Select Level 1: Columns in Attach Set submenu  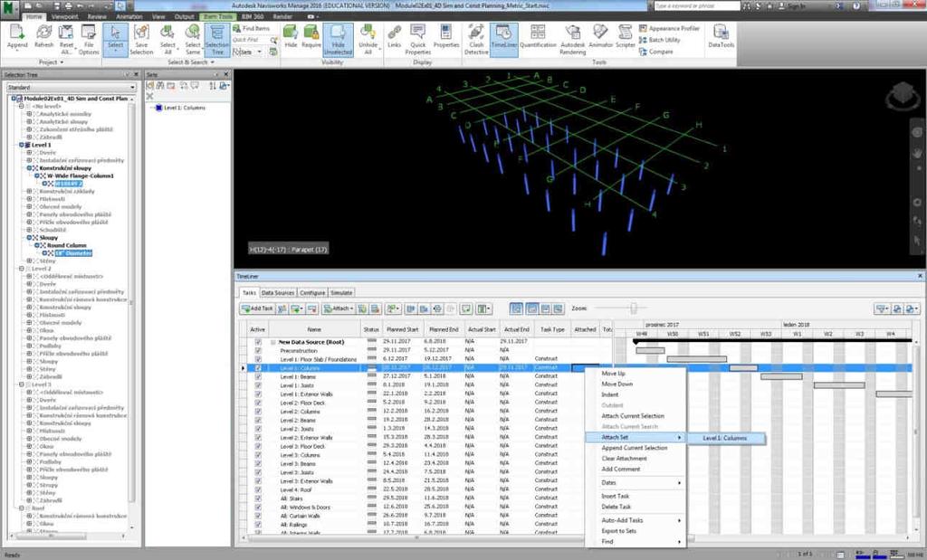(x=725, y=438)
